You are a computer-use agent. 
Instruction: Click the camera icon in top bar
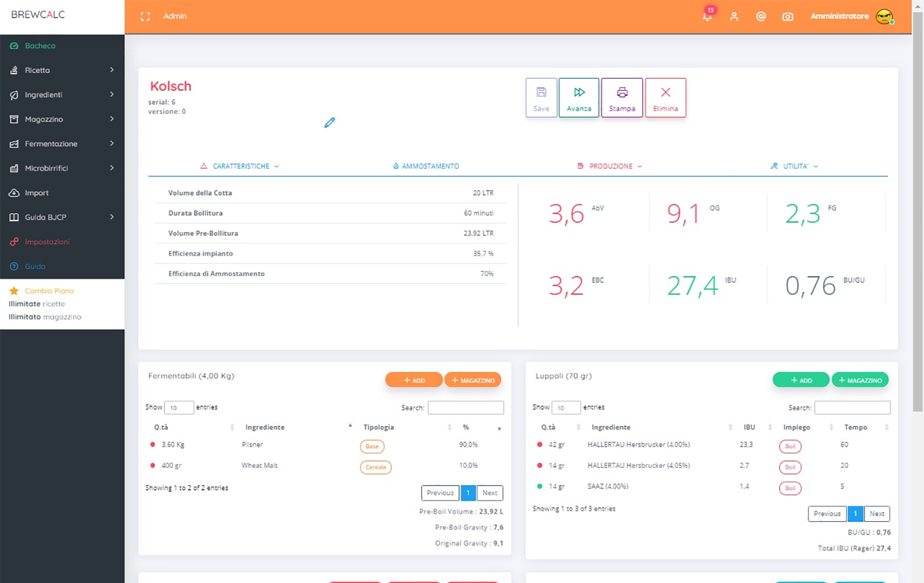788,17
